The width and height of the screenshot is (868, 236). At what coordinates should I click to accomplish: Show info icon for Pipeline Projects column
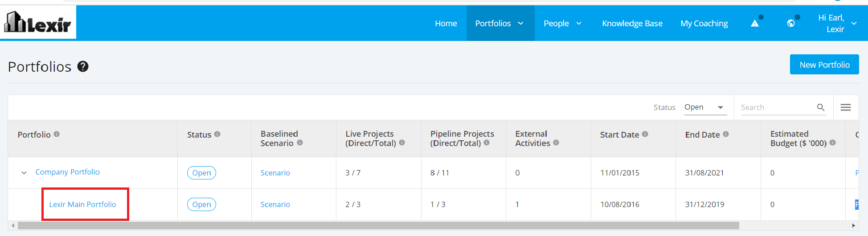point(487,143)
